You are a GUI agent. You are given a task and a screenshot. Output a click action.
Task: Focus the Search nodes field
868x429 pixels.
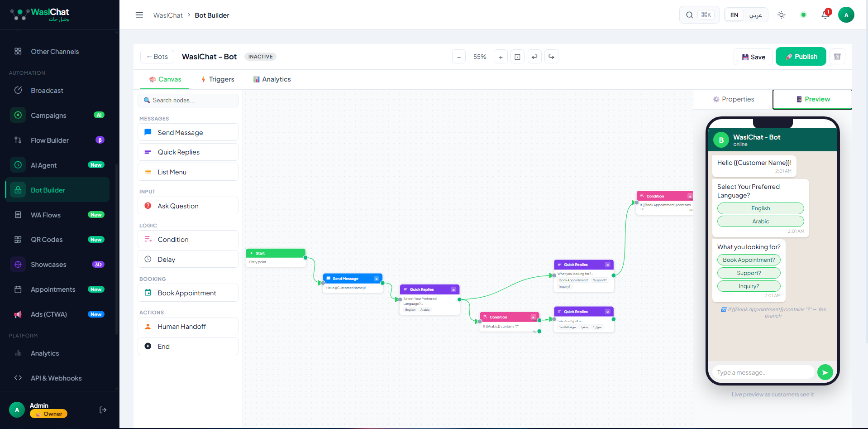point(188,100)
